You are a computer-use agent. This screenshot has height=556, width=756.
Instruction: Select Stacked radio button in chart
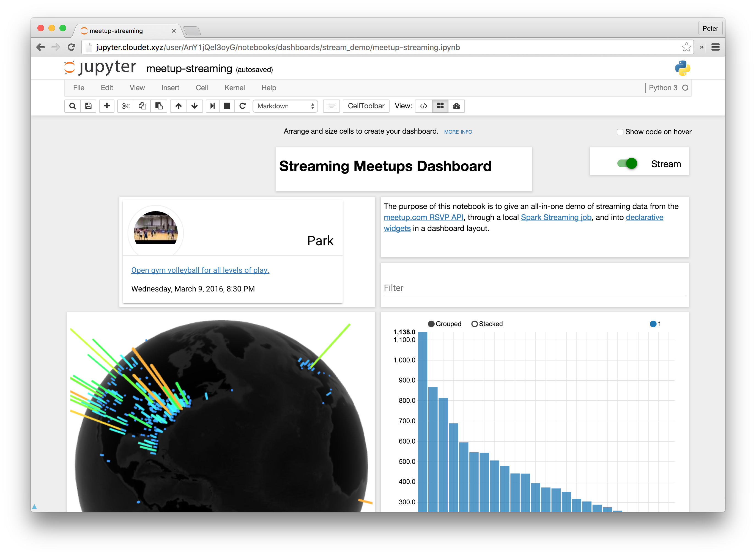[x=475, y=324]
